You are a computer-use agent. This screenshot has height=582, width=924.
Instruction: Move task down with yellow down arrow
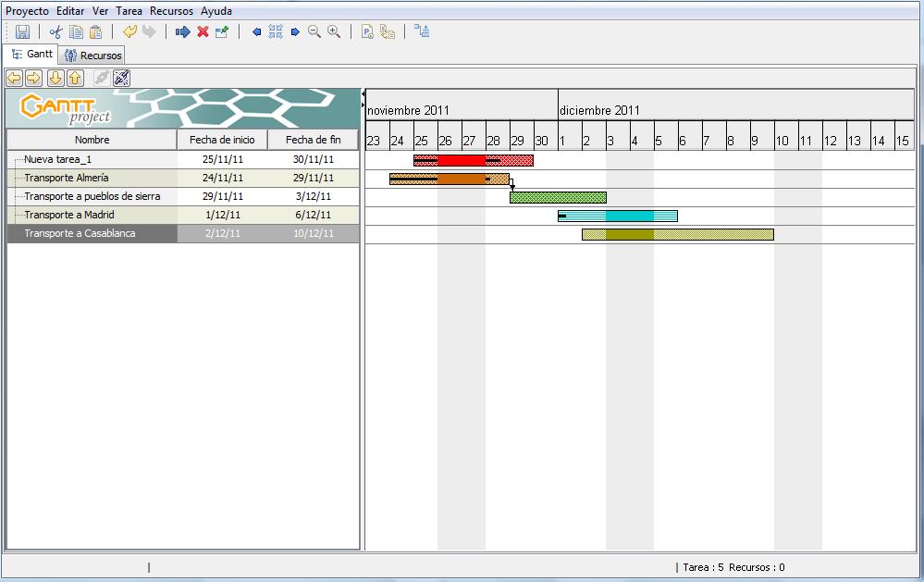point(55,78)
